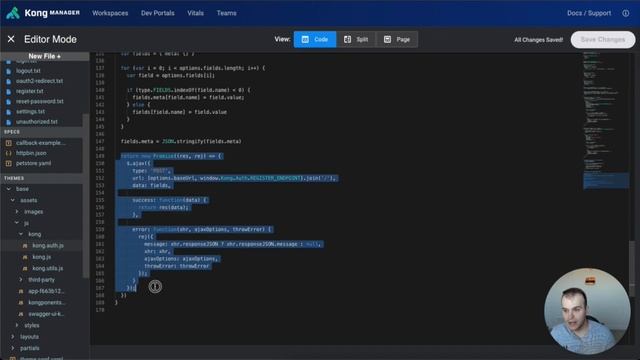Click the file icon beside logout.txt

click(9, 71)
